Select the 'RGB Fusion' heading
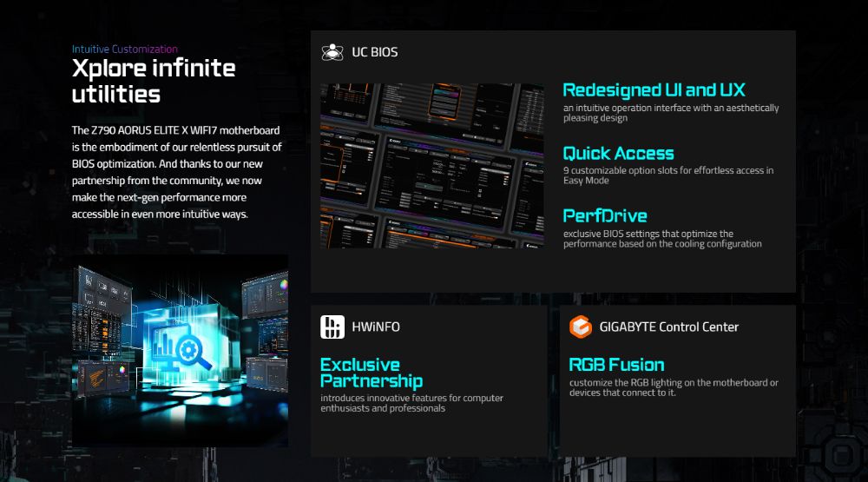The width and height of the screenshot is (868, 482). [x=616, y=365]
